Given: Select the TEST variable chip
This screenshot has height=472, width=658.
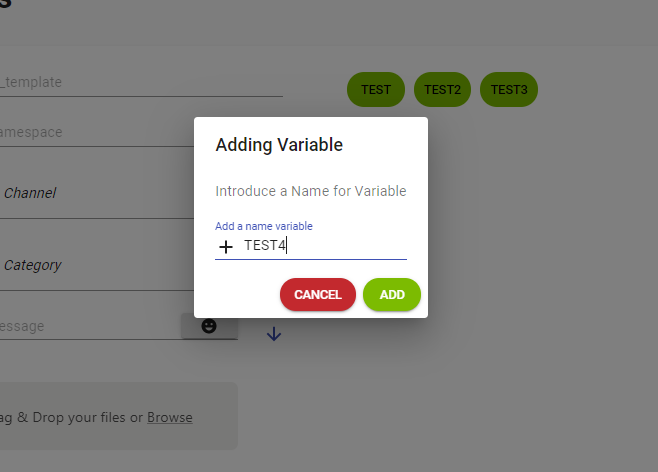Looking at the screenshot, I should [376, 89].
